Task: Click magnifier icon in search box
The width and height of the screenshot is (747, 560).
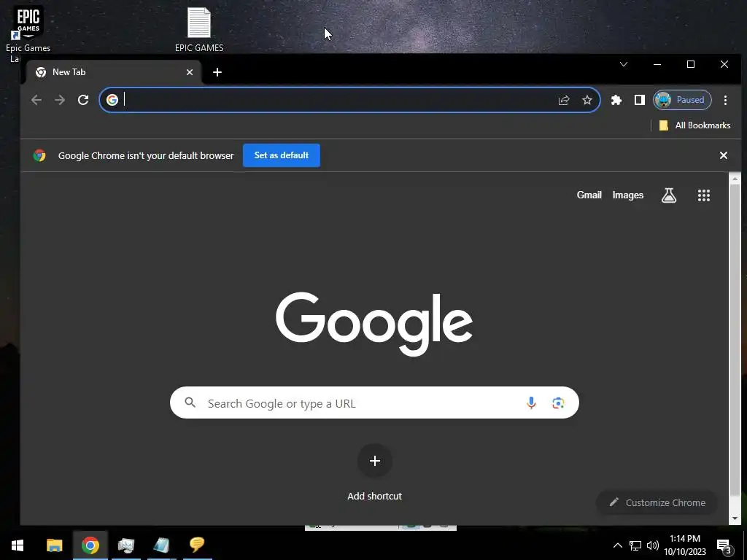Action: point(190,402)
